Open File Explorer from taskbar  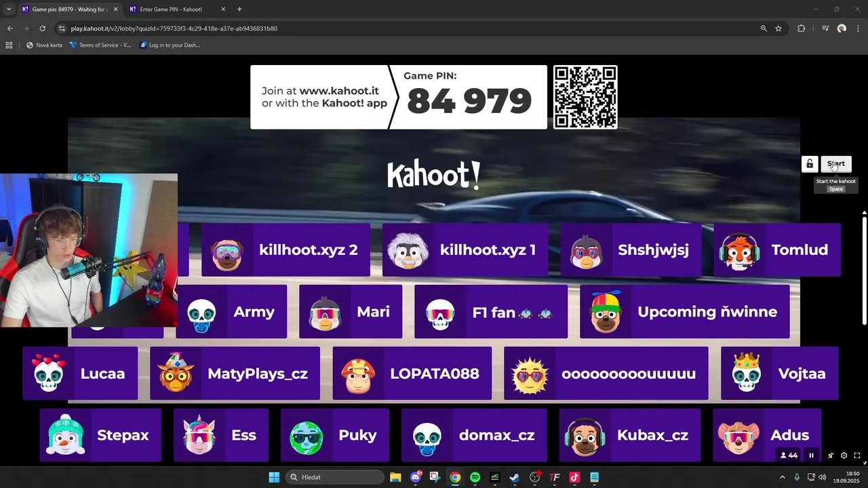pos(395,477)
